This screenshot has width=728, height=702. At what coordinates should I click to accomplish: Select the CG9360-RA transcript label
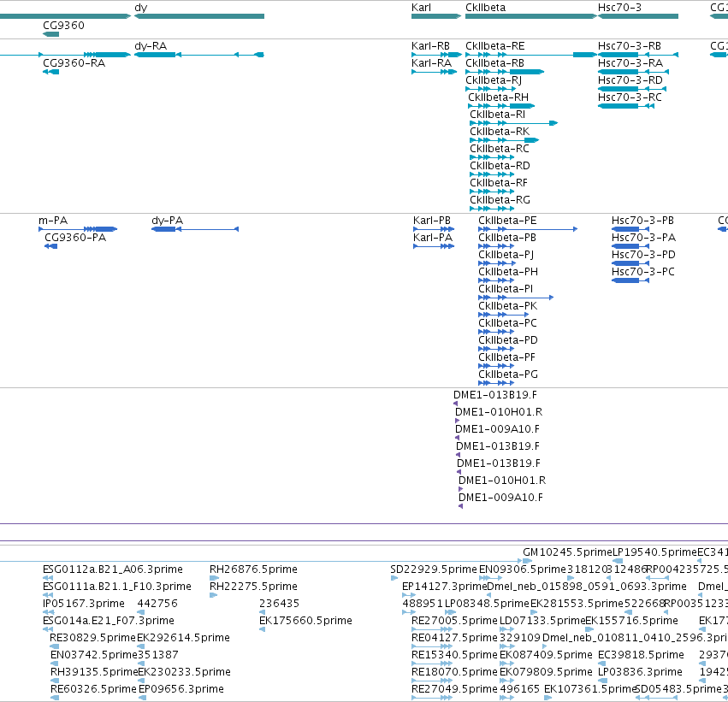(x=74, y=63)
